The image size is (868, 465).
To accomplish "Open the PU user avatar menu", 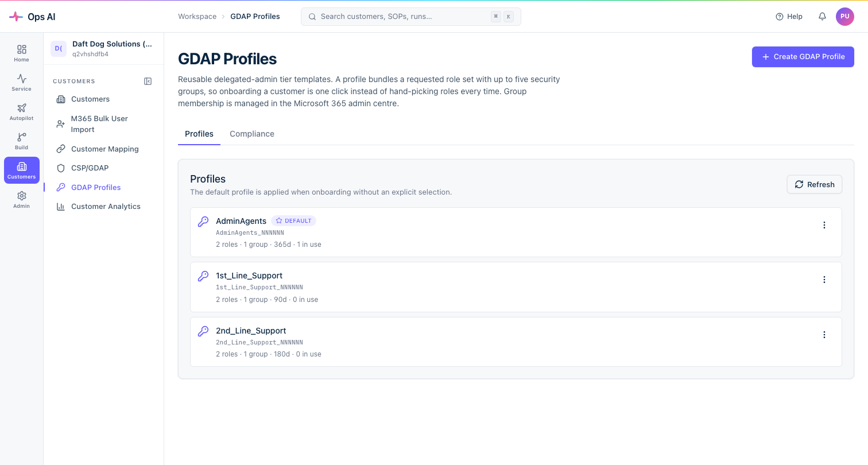I will [x=845, y=17].
